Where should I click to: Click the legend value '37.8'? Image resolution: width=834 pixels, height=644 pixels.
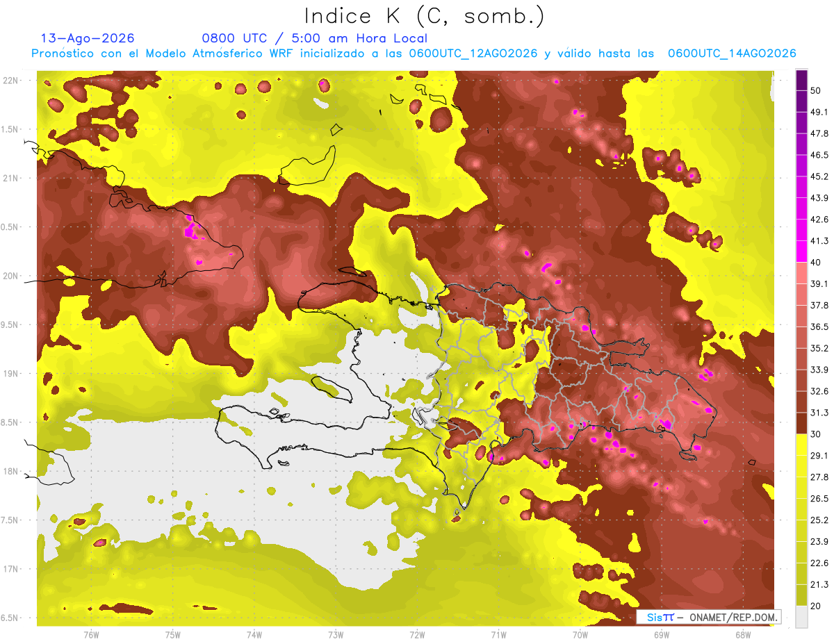[819, 306]
